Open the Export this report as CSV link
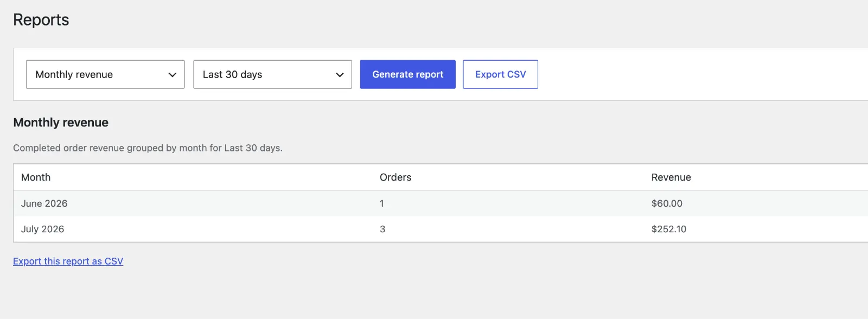The width and height of the screenshot is (868, 319). [x=68, y=261]
